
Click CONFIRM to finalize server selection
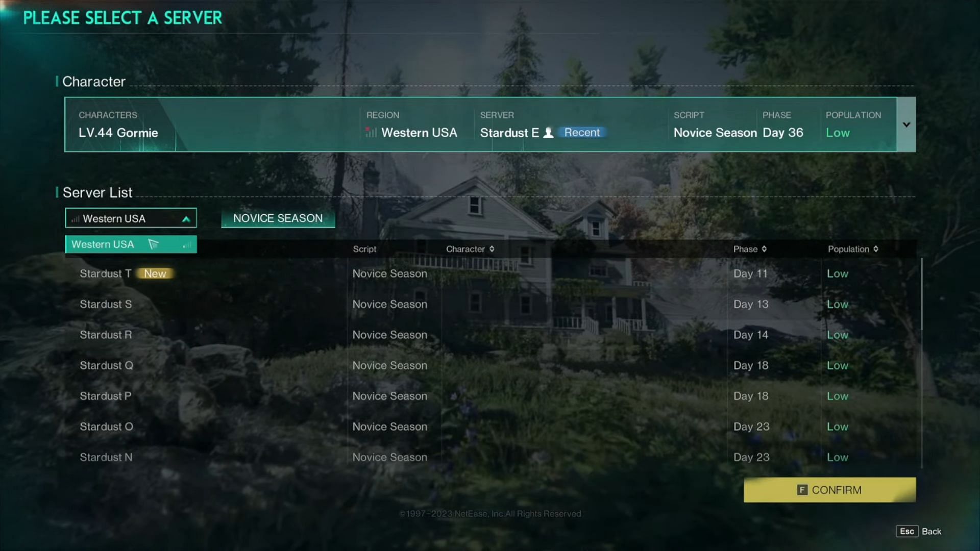pyautogui.click(x=829, y=490)
